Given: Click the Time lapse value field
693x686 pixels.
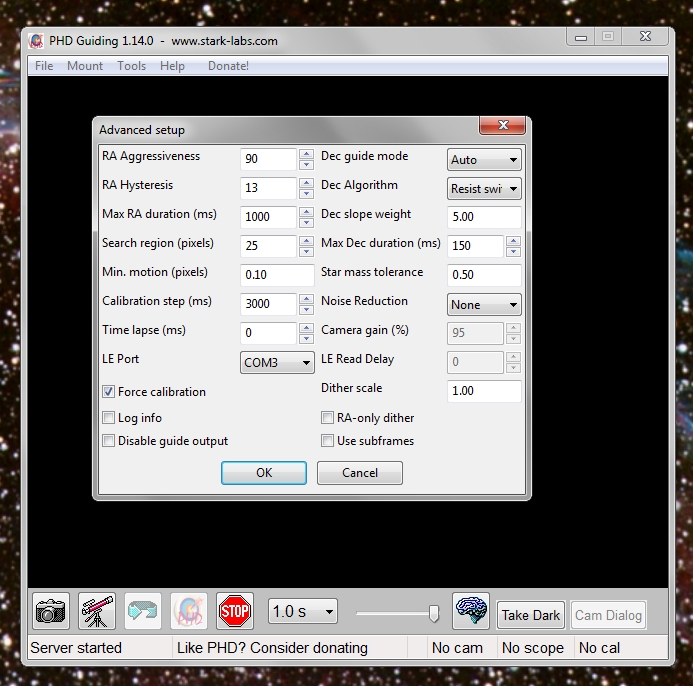Looking at the screenshot, I should pyautogui.click(x=268, y=333).
